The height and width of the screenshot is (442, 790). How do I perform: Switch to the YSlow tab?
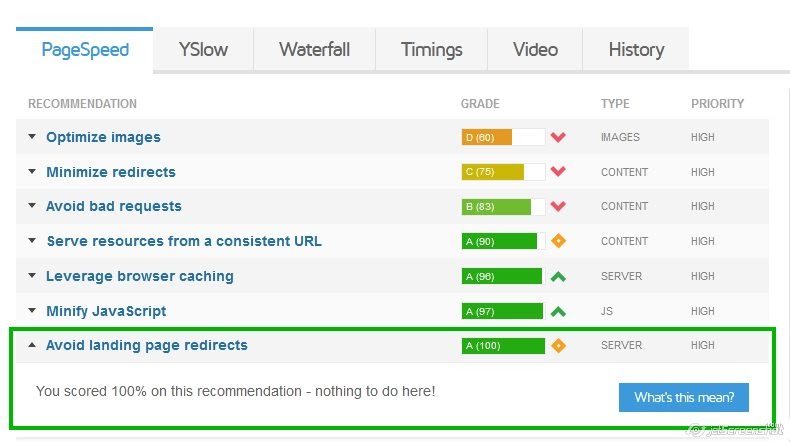click(203, 49)
